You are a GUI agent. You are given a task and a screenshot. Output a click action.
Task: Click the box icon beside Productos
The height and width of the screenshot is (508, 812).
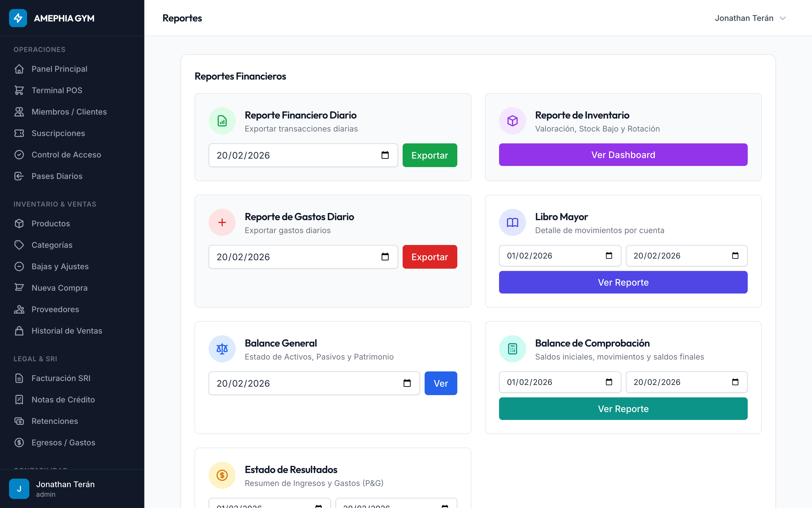tap(19, 224)
